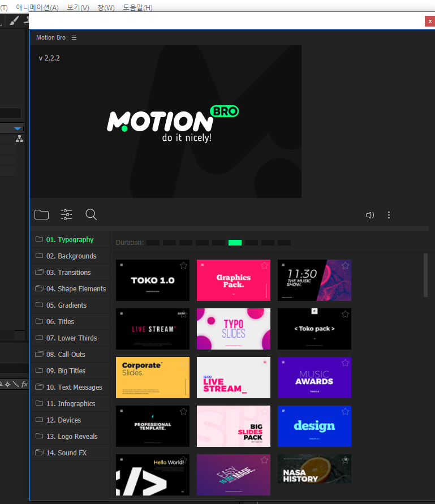Favorite the Big Slides Pack star
The height and width of the screenshot is (504, 435).
point(264,411)
